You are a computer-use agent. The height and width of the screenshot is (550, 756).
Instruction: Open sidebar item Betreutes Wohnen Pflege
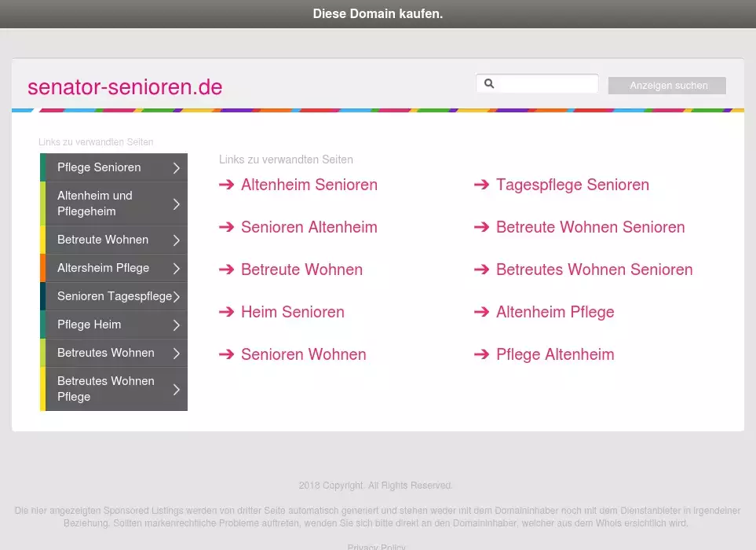point(105,389)
